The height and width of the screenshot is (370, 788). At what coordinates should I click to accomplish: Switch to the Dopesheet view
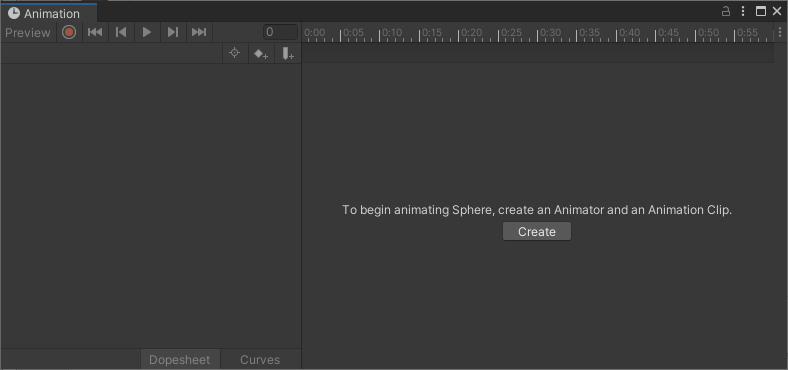[x=180, y=359]
